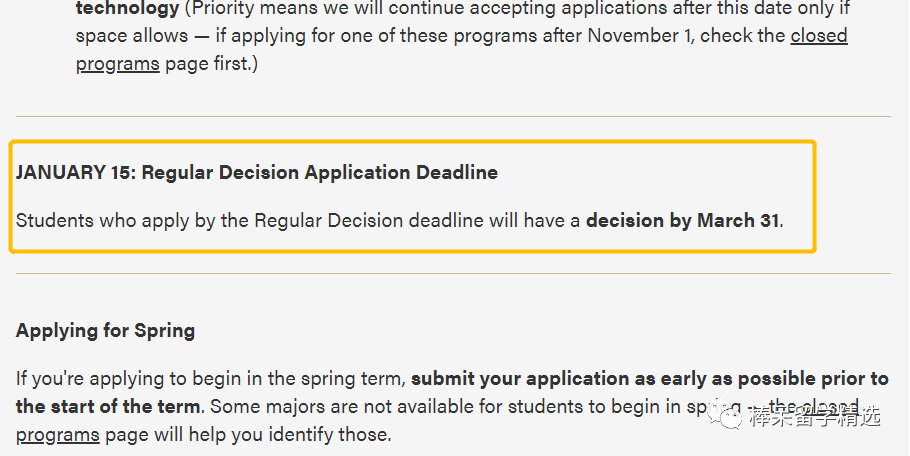Click the "November 1" date text
The image size is (910, 456).
click(x=641, y=35)
